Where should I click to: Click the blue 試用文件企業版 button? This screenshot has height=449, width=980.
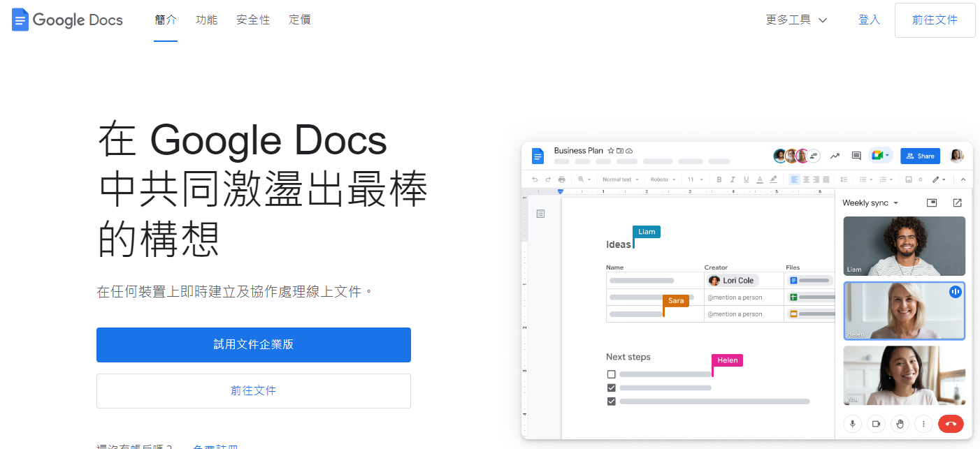253,345
